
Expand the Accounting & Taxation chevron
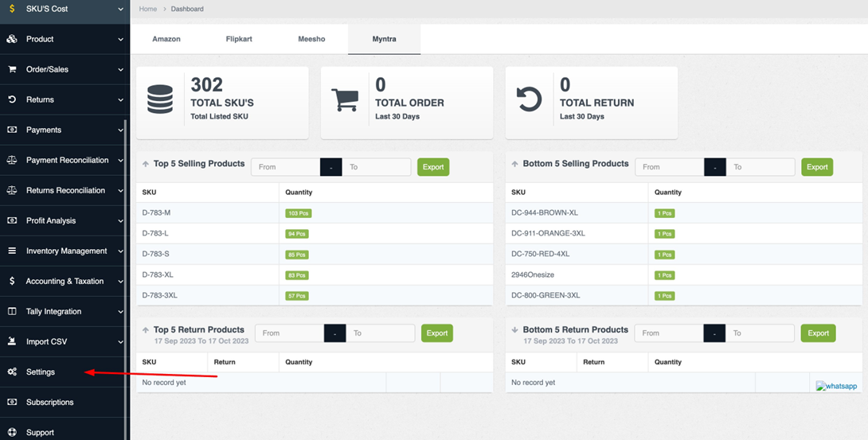[121, 281]
